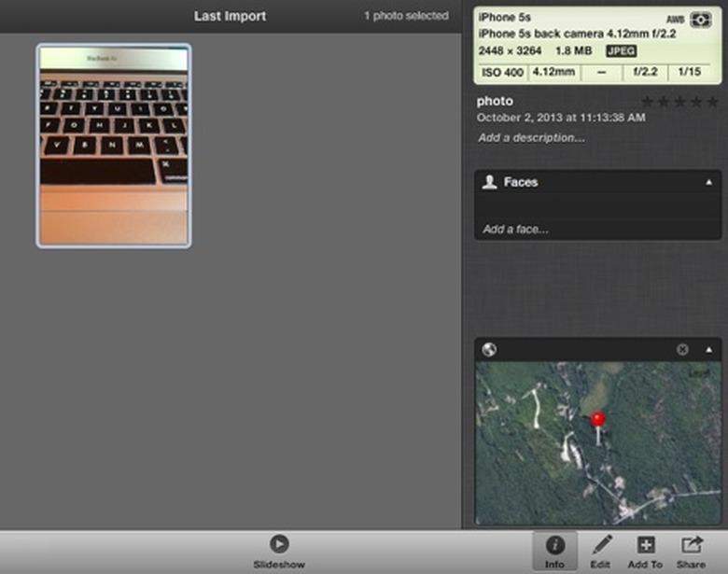The height and width of the screenshot is (574, 728).
Task: Click the red pin on the map
Action: click(x=598, y=421)
